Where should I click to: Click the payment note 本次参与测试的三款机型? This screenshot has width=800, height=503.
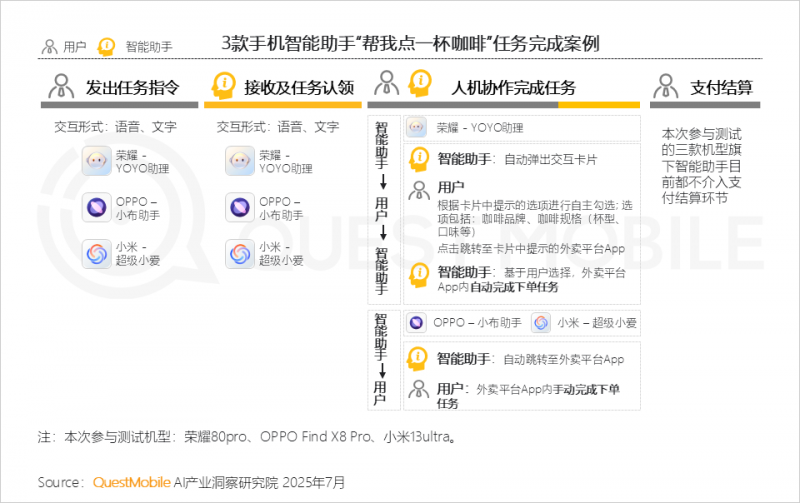tap(702, 166)
